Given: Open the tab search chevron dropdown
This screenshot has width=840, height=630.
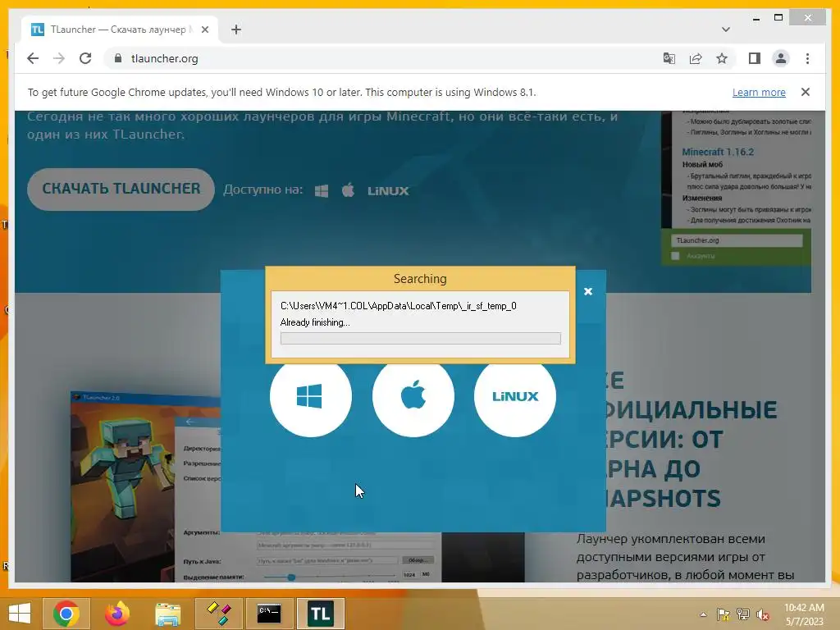Looking at the screenshot, I should click(725, 30).
